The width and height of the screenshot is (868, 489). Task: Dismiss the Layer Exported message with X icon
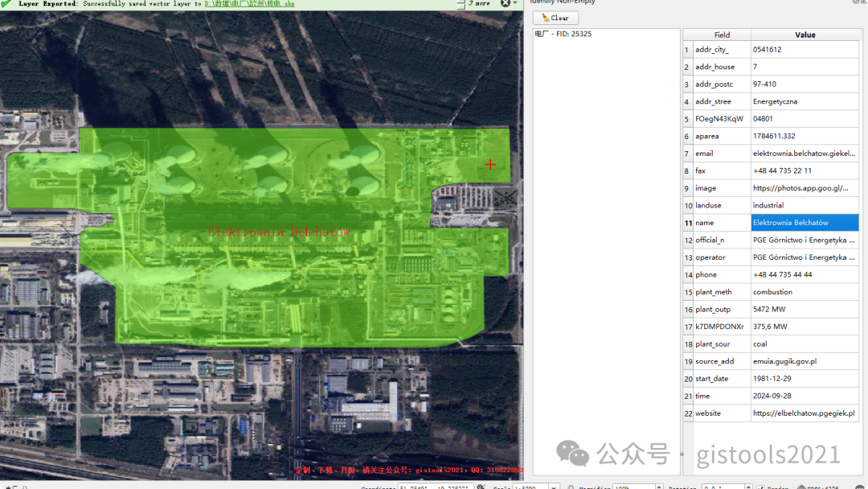click(506, 3)
